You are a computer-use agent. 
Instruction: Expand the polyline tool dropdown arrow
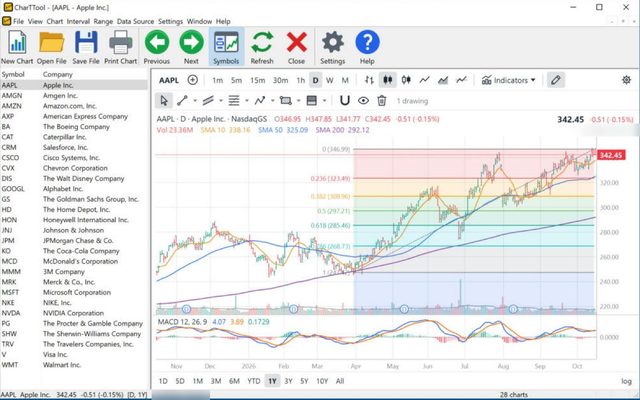273,100
